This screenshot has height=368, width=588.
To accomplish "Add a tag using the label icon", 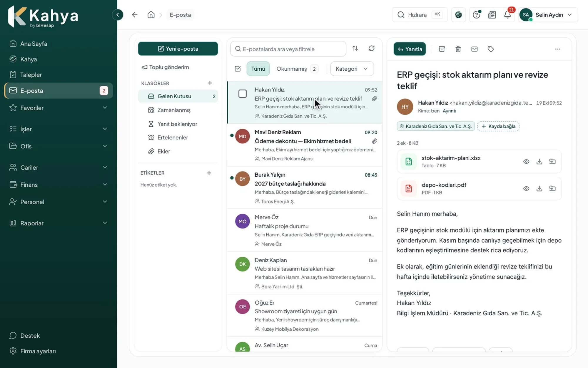I will pyautogui.click(x=491, y=49).
